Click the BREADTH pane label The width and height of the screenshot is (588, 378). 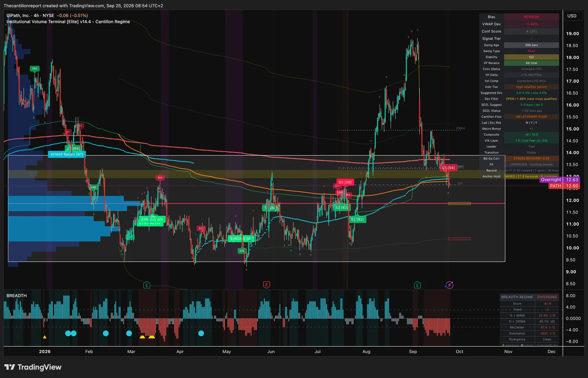coord(16,296)
